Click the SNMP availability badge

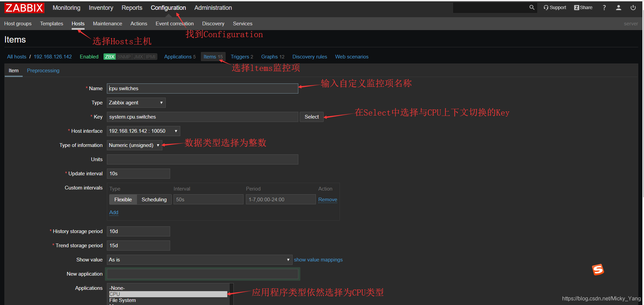coord(124,57)
